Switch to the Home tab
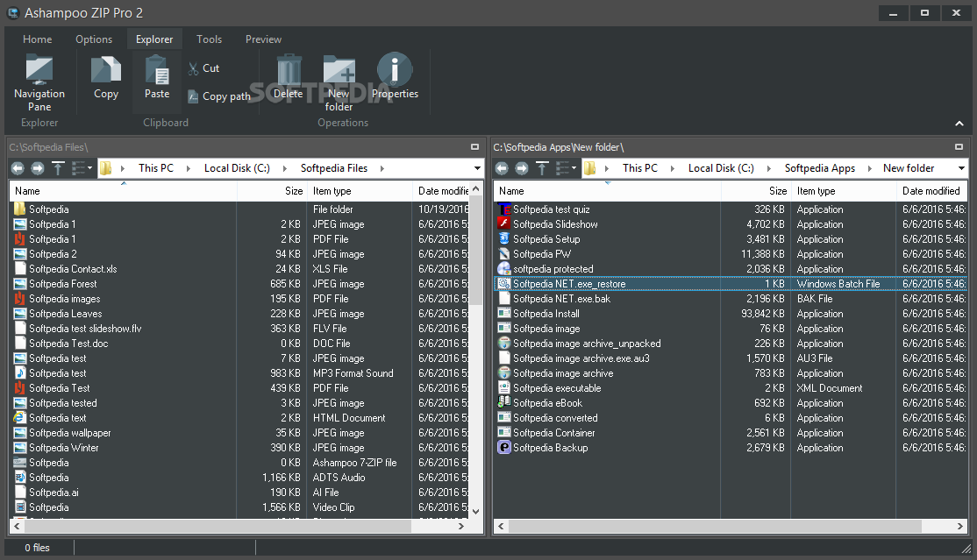This screenshot has height=560, width=977. pyautogui.click(x=38, y=39)
